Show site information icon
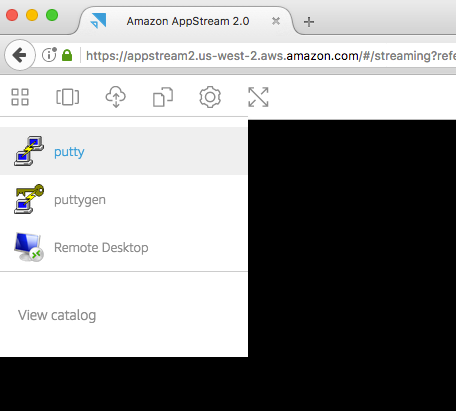Screen dimensions: 456x411 point(49,55)
